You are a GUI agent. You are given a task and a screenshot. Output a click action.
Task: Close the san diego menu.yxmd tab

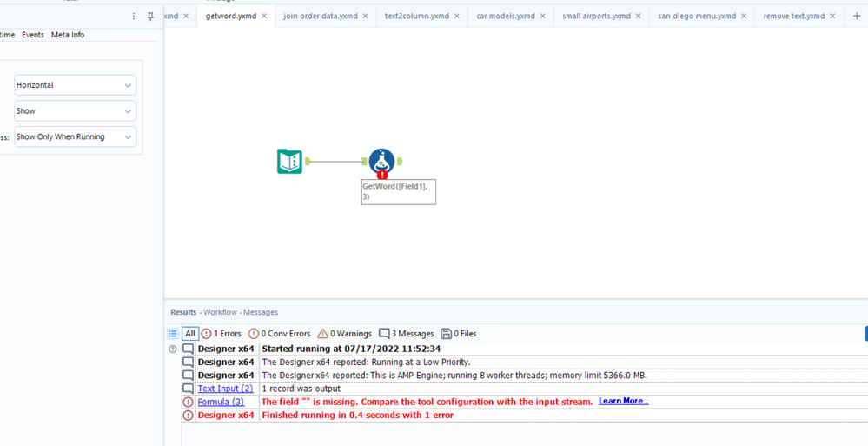744,16
